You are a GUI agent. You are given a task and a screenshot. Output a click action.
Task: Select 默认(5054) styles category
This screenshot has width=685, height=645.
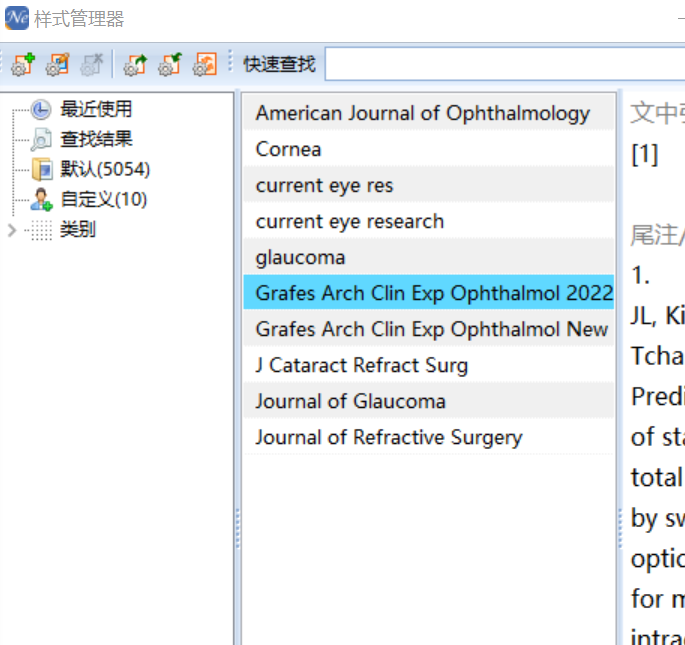point(105,170)
